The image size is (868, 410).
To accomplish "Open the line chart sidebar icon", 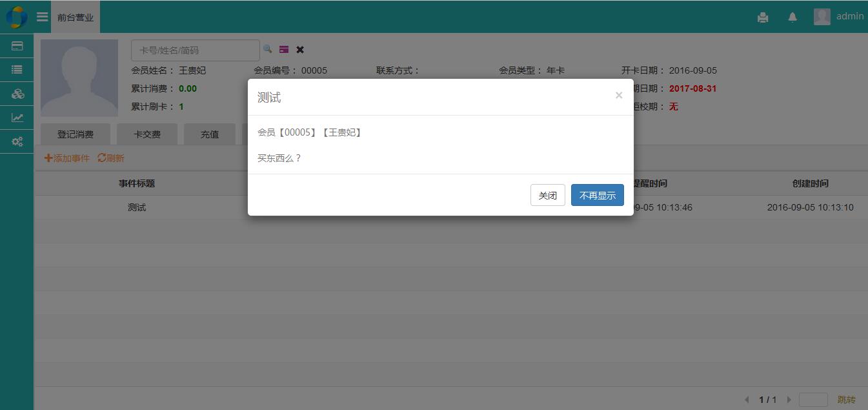I will click(17, 118).
